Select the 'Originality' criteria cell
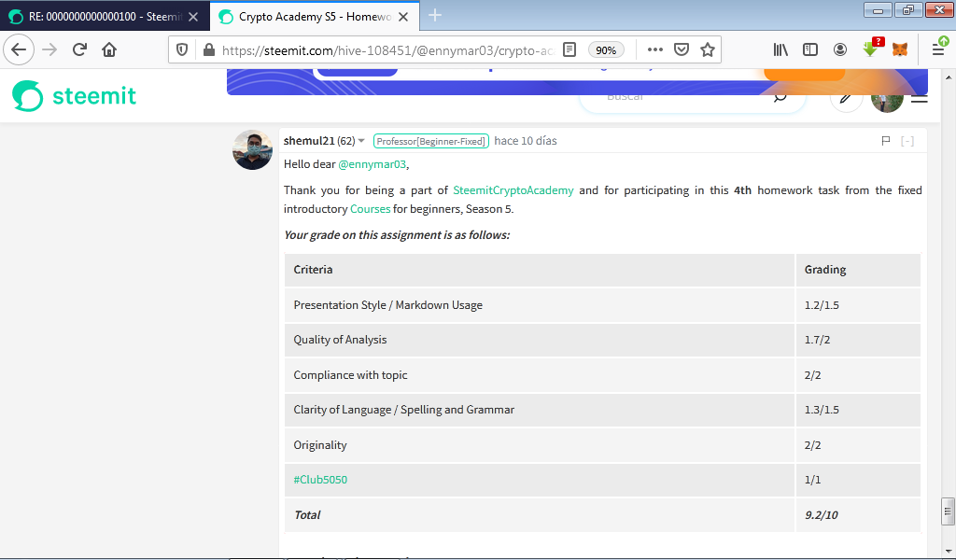Viewport: 956px width, 560px height. click(x=540, y=445)
